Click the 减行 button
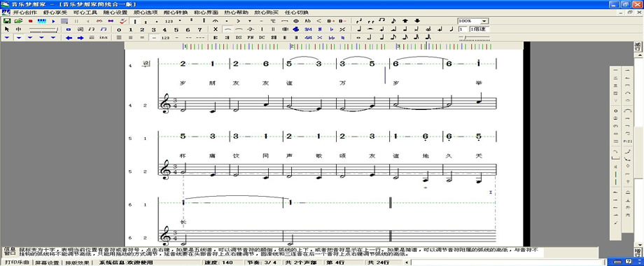 coord(638,46)
